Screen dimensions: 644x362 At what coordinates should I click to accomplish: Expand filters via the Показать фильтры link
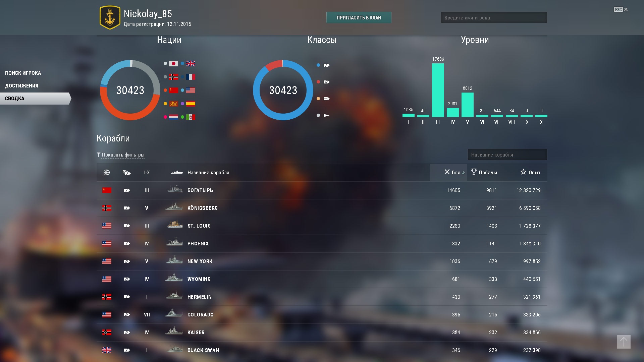pos(123,155)
